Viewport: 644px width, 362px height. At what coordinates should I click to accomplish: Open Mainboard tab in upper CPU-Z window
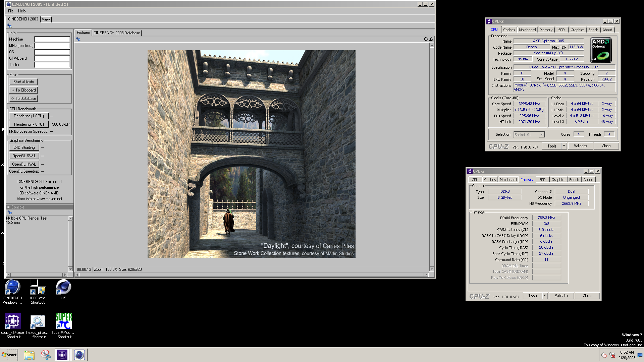pyautogui.click(x=527, y=30)
